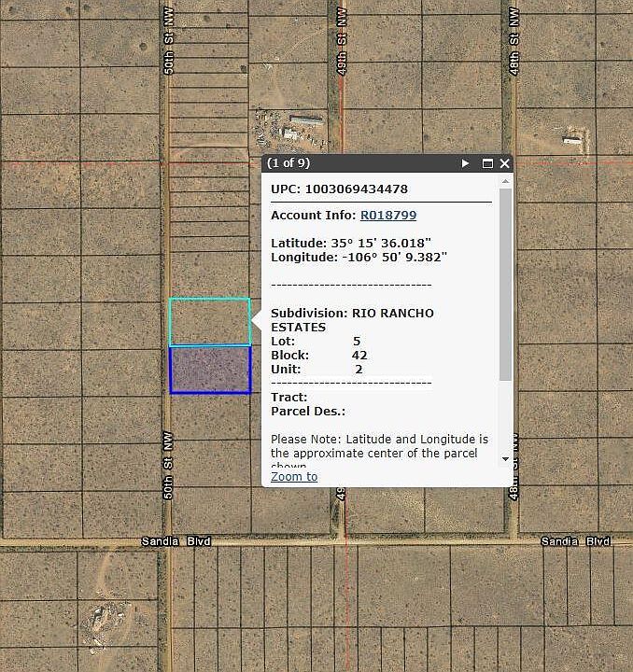The width and height of the screenshot is (633, 672).
Task: Click the UPC: 1003069434478 text
Action: point(339,189)
